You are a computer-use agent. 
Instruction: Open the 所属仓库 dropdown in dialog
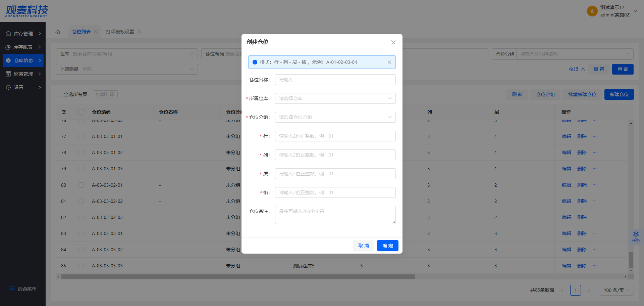pyautogui.click(x=335, y=98)
